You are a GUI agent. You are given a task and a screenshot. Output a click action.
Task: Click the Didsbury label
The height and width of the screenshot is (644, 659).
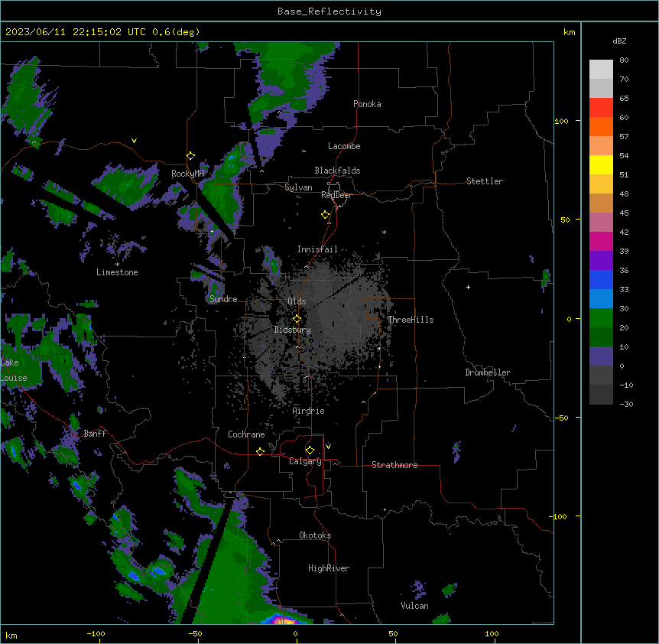coord(292,330)
